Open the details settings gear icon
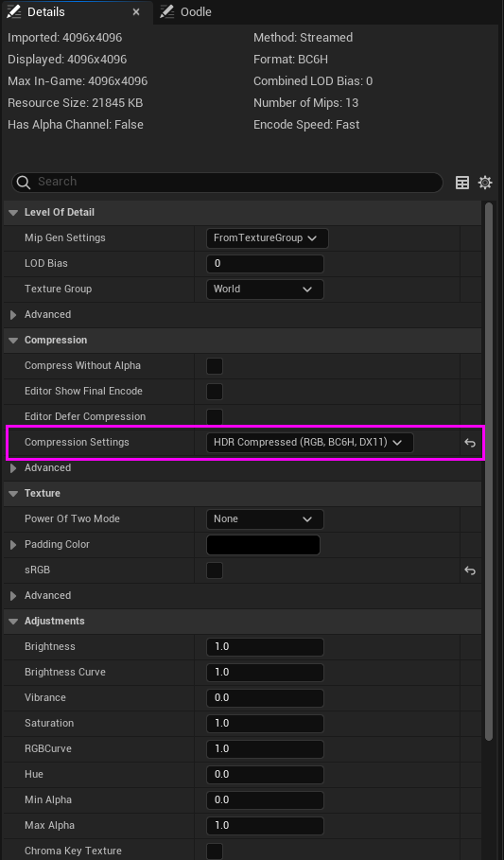The image size is (504, 860). (485, 183)
